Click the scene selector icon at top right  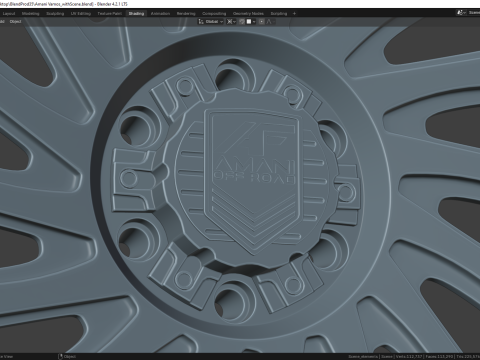pyautogui.click(x=461, y=13)
